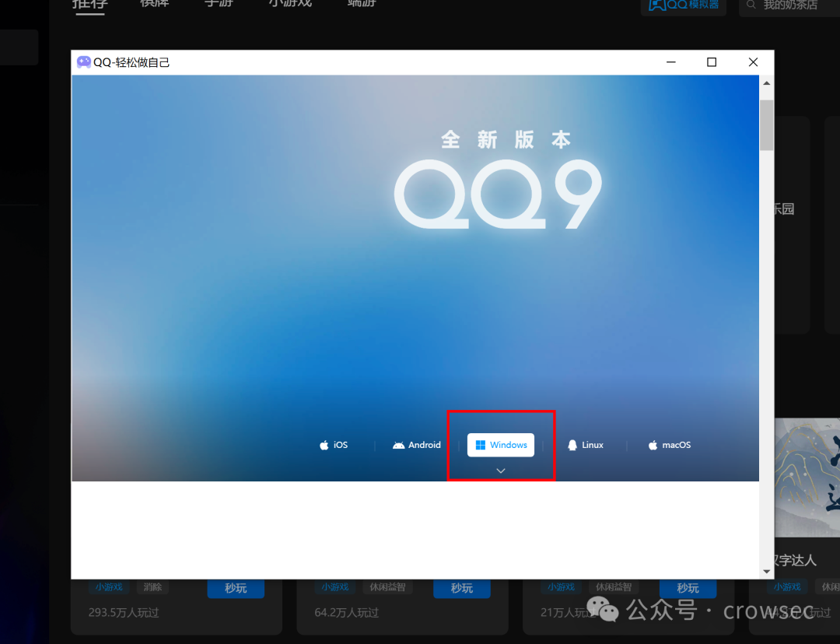Click 秒玩 on the 21万人玩过 game card
840x644 pixels.
(x=688, y=588)
